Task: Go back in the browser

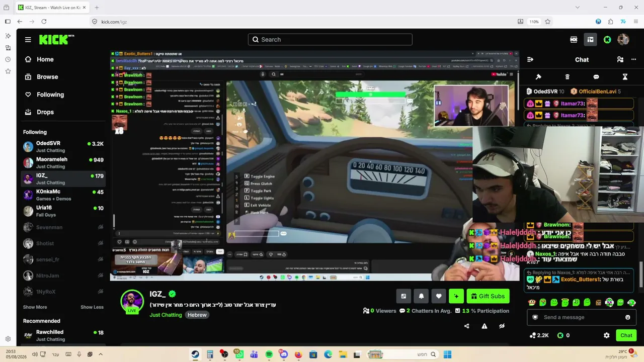Action: pos(20,22)
